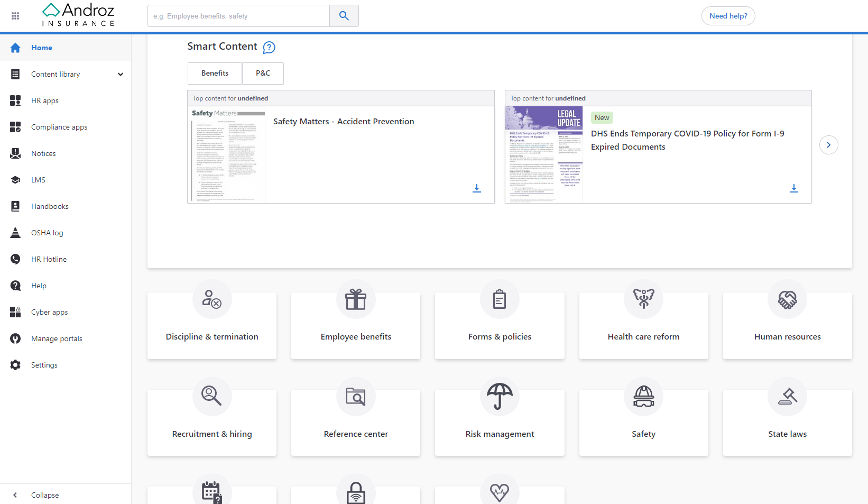Click the Handbooks label

(50, 206)
